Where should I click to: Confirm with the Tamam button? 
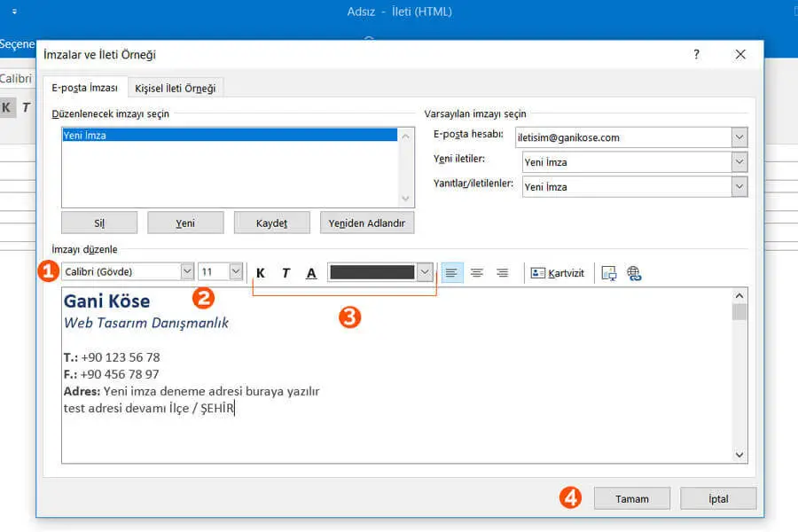[x=632, y=498]
